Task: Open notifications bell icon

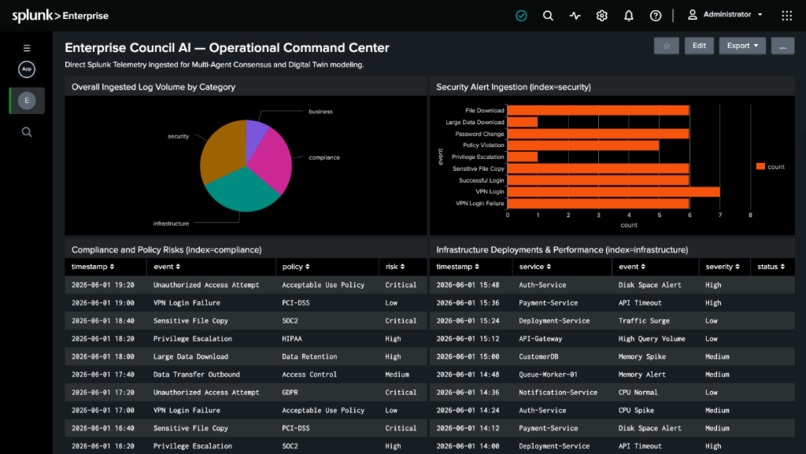Action: (x=629, y=16)
